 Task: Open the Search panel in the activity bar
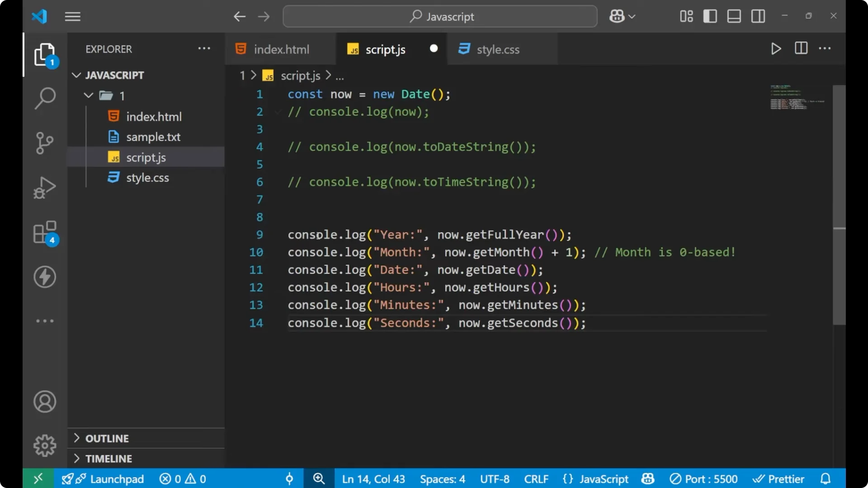pyautogui.click(x=44, y=98)
